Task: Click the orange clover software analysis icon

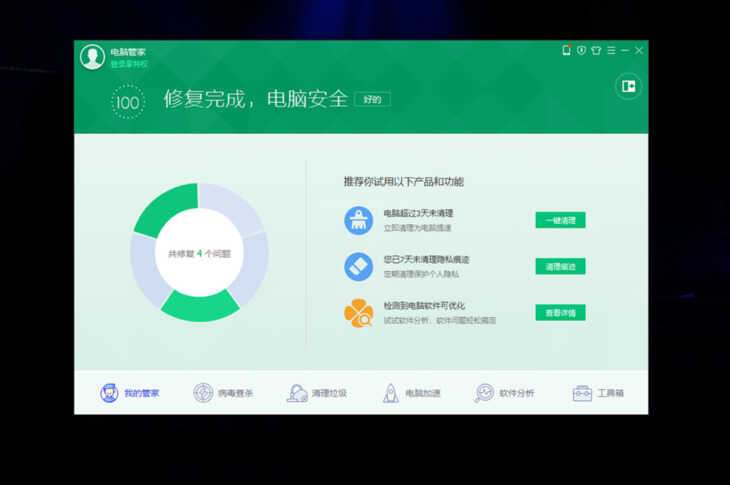Action: tap(358, 313)
